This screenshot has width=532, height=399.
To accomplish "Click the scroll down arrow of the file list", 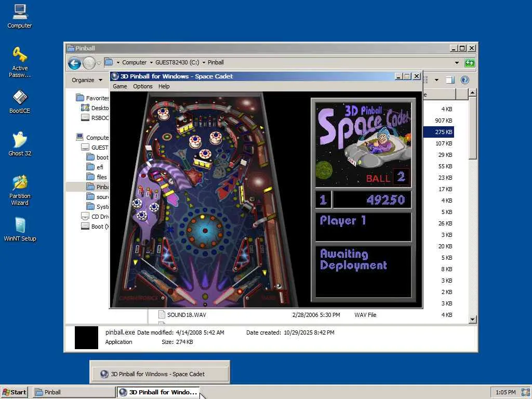I will 472,320.
